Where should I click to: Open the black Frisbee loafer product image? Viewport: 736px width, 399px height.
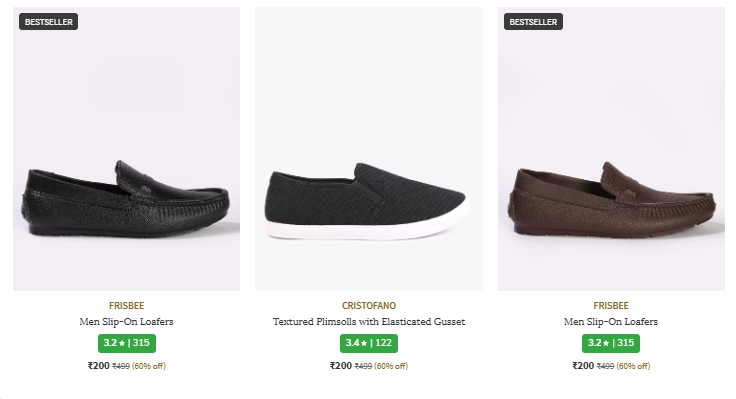pos(126,149)
